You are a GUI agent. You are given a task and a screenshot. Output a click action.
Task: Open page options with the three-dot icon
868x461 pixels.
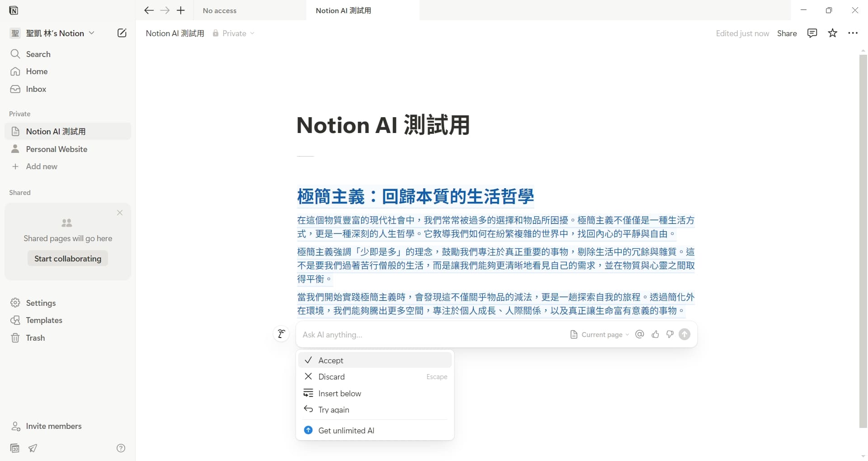(x=854, y=33)
